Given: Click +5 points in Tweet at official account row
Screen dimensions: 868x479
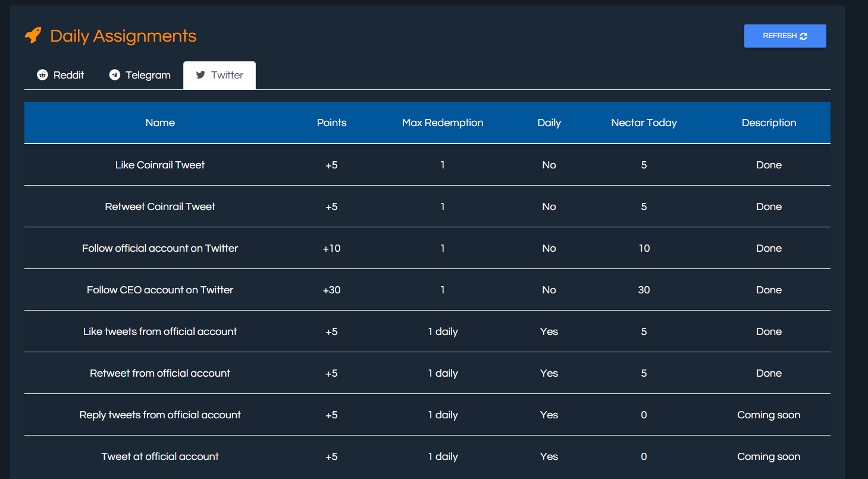Looking at the screenshot, I should [331, 456].
